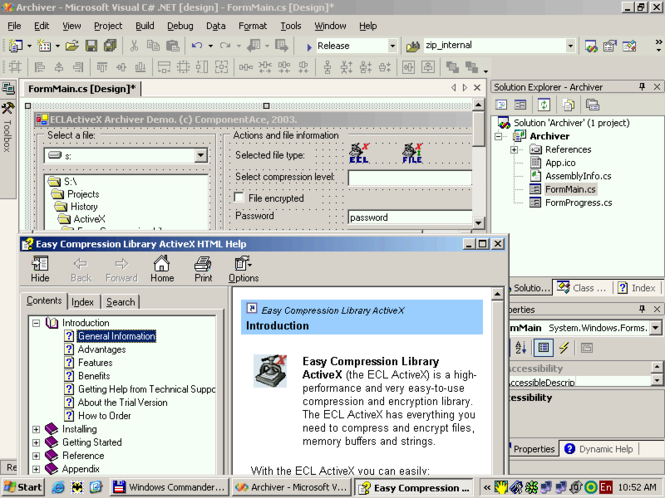Expand Getting Started book in contents
Viewport: 665px width, 498px height.
pyautogui.click(x=36, y=442)
